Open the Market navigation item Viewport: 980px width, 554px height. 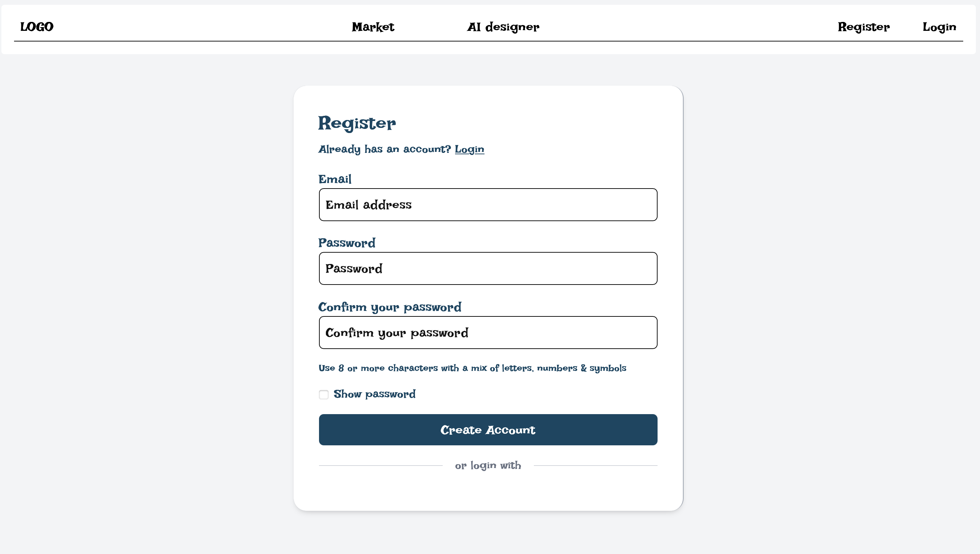(373, 27)
